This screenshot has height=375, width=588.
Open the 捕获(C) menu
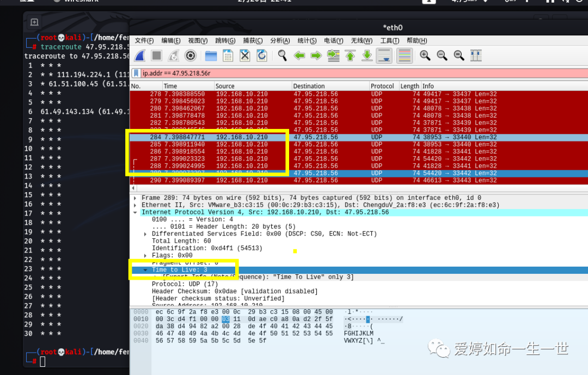click(x=253, y=40)
